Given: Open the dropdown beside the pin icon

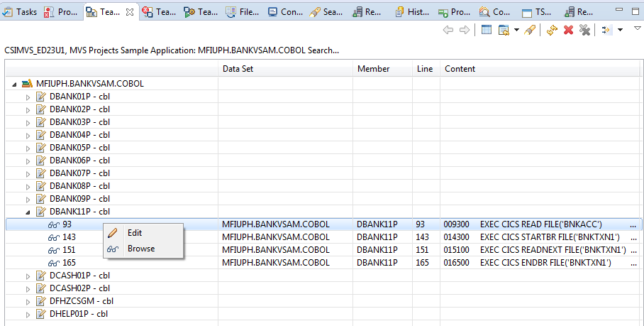Looking at the screenshot, I should pyautogui.click(x=620, y=30).
